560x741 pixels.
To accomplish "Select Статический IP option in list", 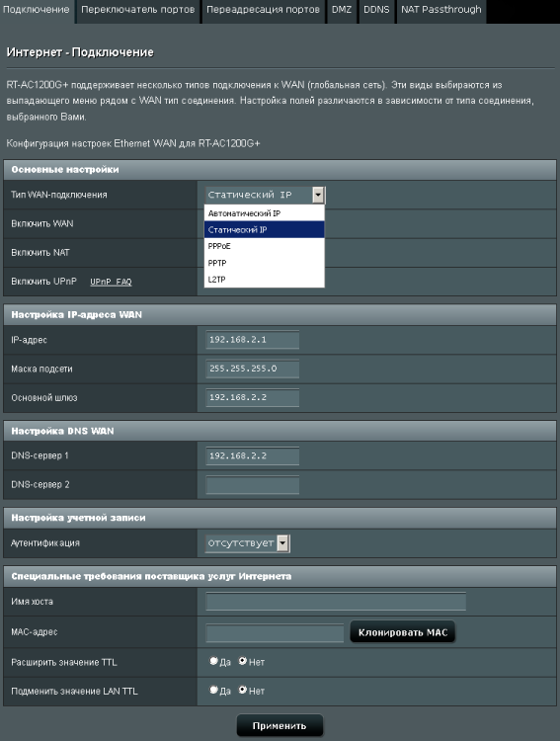I will click(264, 229).
